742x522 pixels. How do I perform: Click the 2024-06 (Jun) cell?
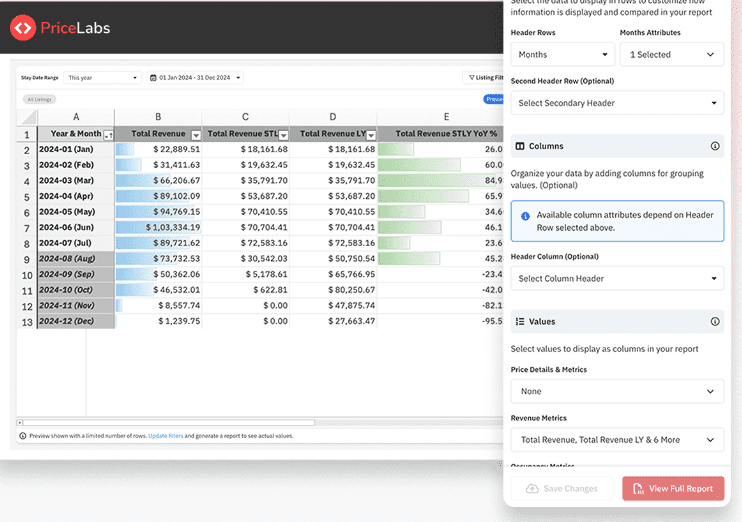76,228
